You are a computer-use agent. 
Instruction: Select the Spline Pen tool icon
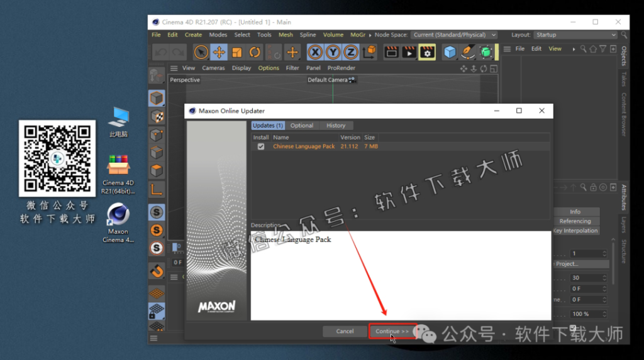pyautogui.click(x=467, y=53)
